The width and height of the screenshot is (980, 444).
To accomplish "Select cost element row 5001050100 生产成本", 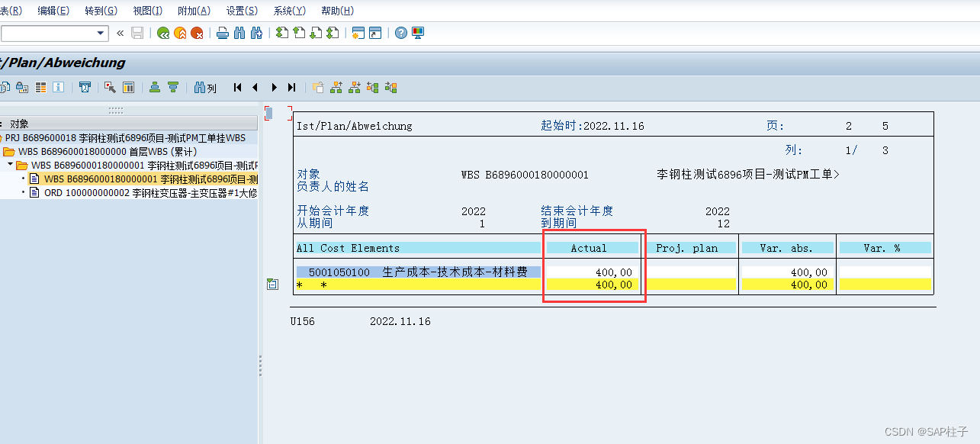I will click(x=418, y=272).
